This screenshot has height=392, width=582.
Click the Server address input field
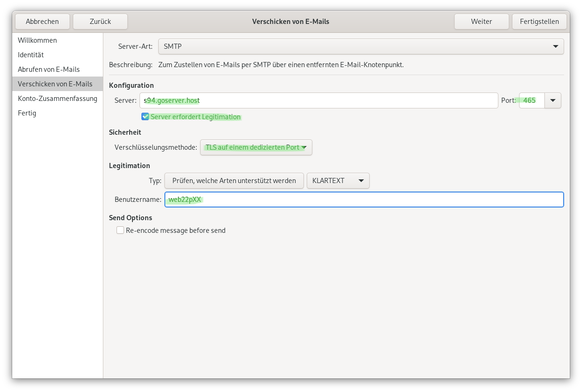pyautogui.click(x=318, y=100)
